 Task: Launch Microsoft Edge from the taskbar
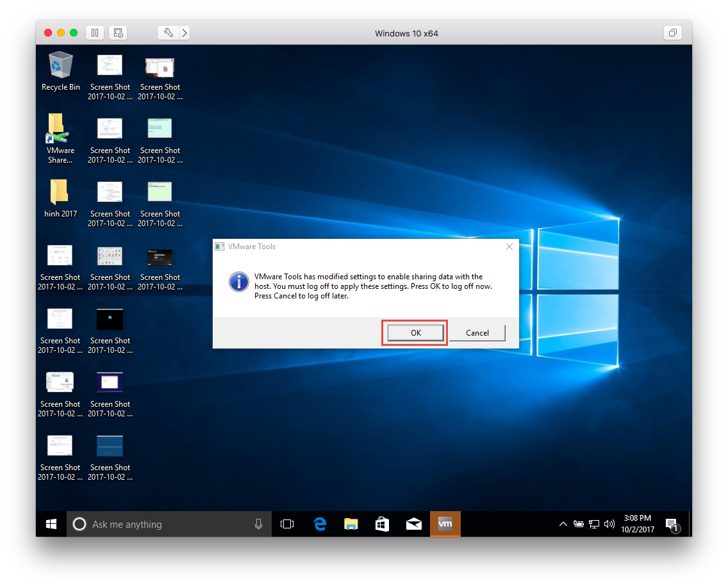tap(319, 523)
